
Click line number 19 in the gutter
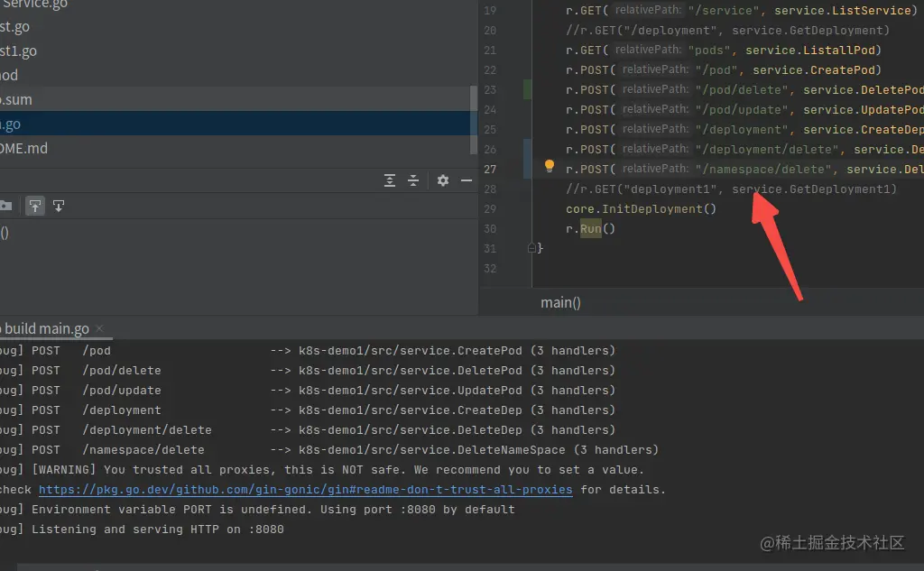490,11
